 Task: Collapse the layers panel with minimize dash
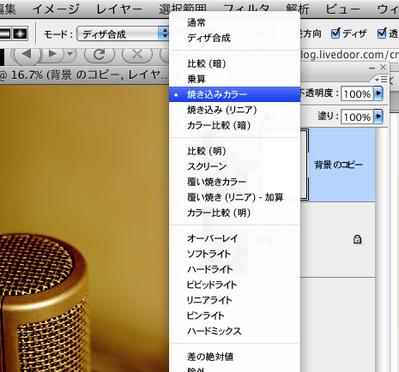pos(372,68)
